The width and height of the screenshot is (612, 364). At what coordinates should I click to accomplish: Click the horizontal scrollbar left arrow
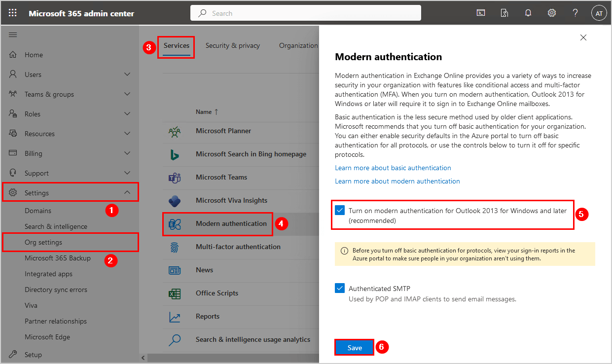pyautogui.click(x=144, y=358)
